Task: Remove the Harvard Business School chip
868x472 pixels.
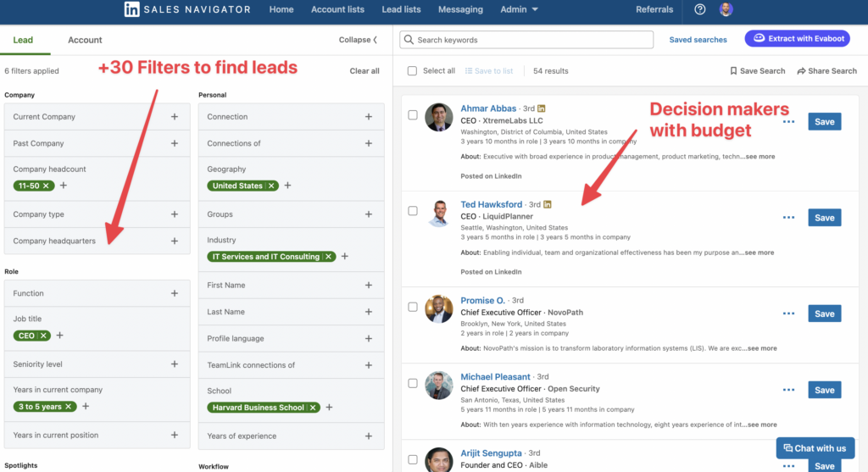Action: tap(313, 408)
